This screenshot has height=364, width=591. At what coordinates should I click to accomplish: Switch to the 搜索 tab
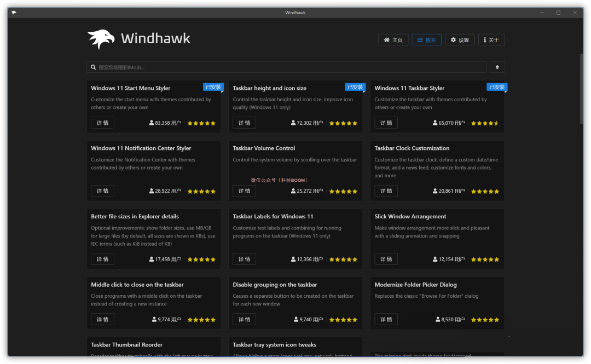pyautogui.click(x=426, y=40)
